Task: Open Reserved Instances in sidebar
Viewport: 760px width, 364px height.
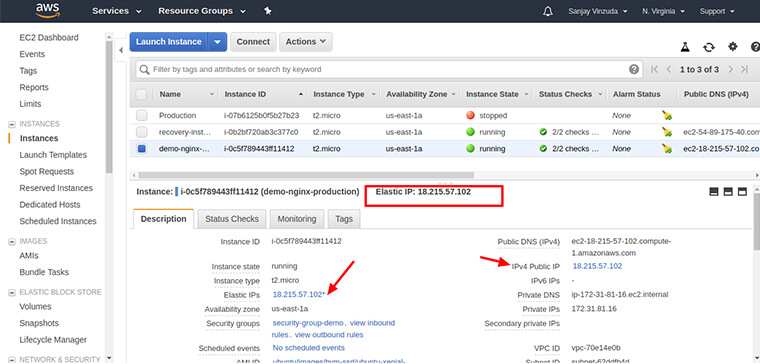Action: pyautogui.click(x=56, y=188)
